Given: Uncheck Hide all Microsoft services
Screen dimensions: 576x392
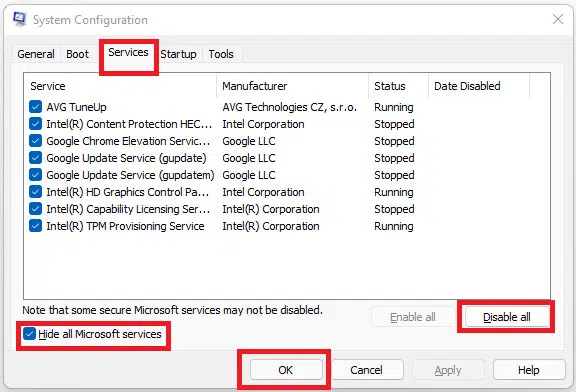Looking at the screenshot, I should (x=29, y=334).
